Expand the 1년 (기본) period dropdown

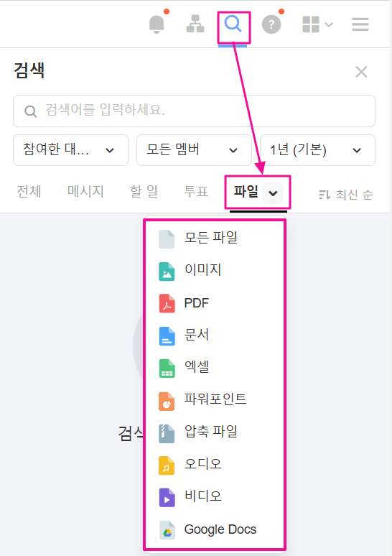(317, 150)
